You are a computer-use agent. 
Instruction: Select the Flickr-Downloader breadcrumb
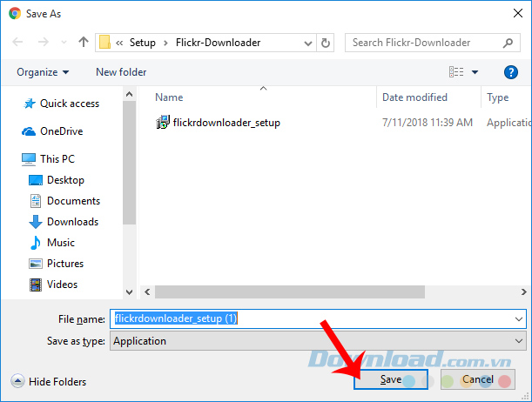pos(219,43)
